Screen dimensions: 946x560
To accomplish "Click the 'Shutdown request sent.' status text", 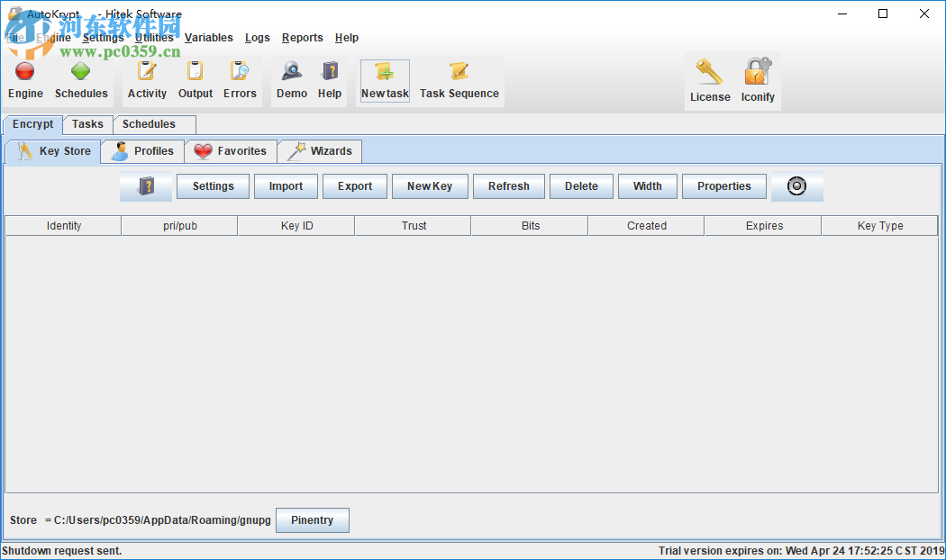I will pyautogui.click(x=61, y=551).
